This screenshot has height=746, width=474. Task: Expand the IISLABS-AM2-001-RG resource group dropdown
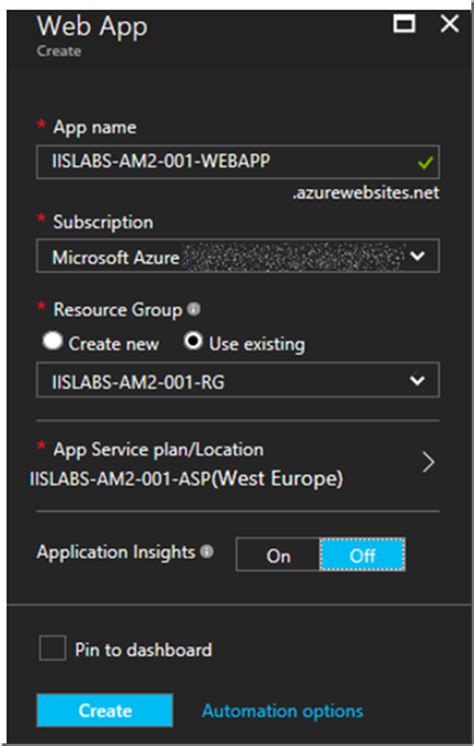[417, 380]
